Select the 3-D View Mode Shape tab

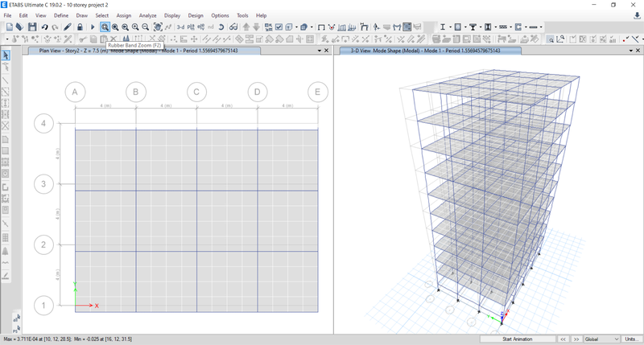point(431,51)
